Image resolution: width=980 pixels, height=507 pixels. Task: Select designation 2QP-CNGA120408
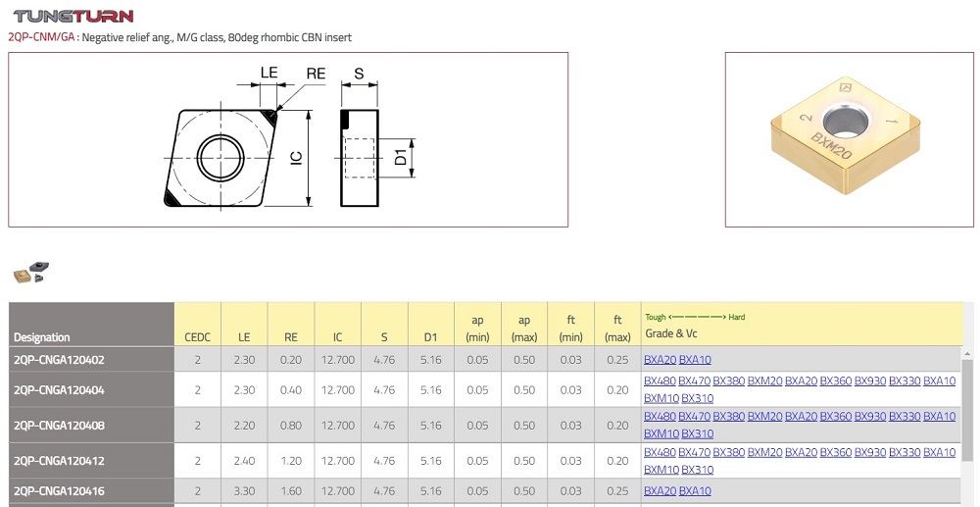coord(59,425)
